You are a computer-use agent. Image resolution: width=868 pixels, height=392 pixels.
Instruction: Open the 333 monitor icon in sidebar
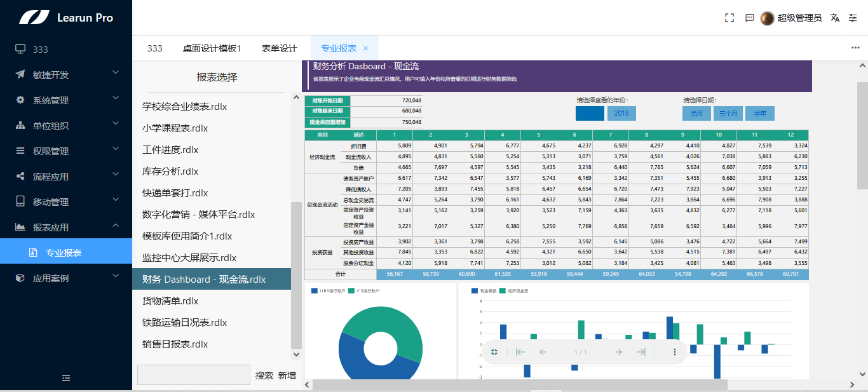coord(20,49)
